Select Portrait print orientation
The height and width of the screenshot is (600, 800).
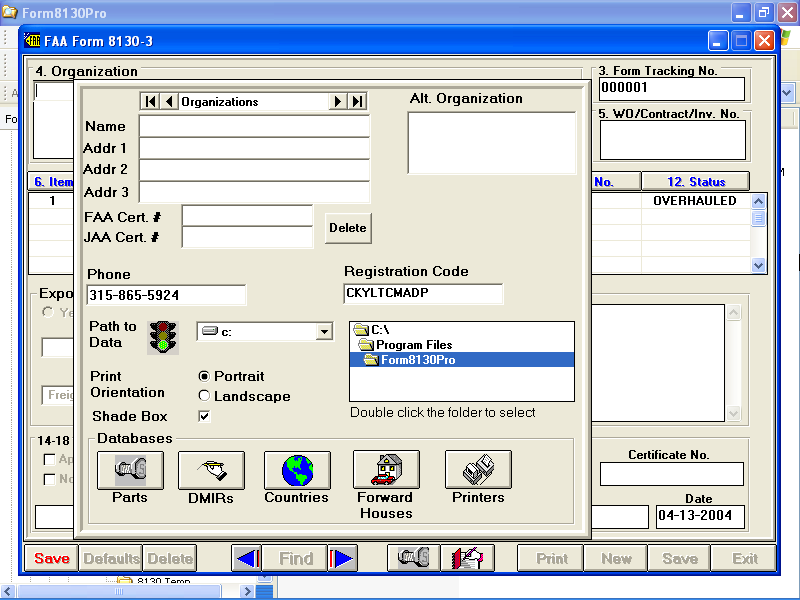205,376
